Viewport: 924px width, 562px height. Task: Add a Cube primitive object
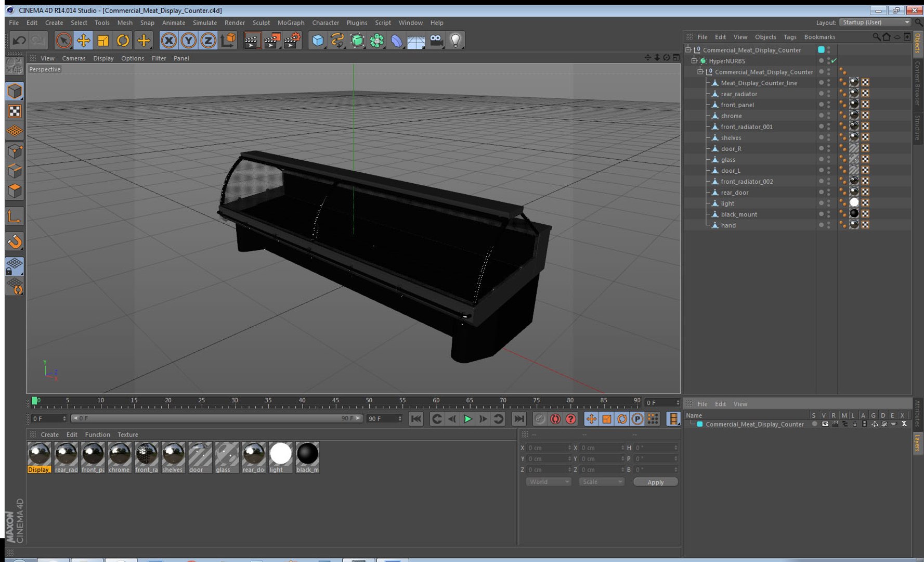(318, 41)
